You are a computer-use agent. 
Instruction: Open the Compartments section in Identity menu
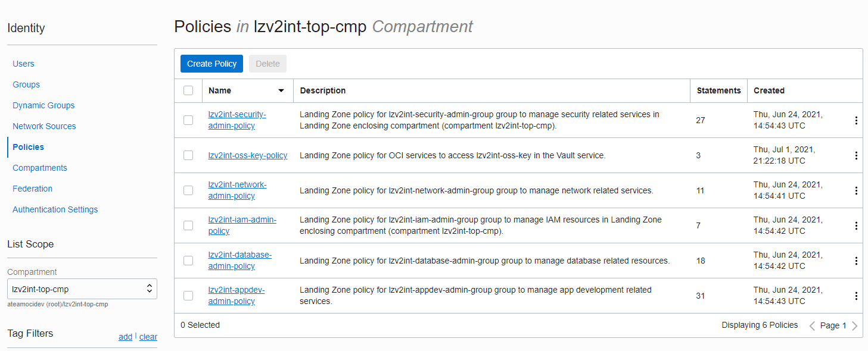[40, 168]
